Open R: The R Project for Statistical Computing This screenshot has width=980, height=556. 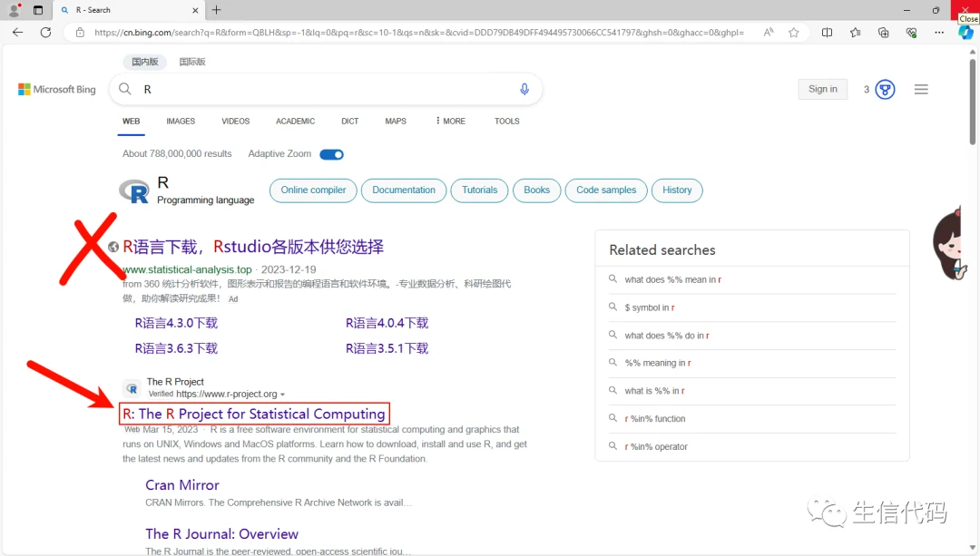tap(254, 414)
